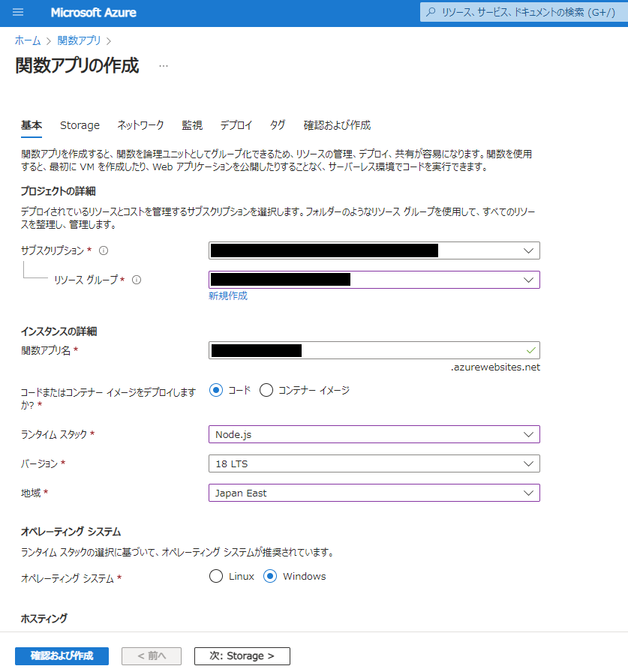Choose Linux as operating system
This screenshot has height=672, width=628.
tap(216, 576)
